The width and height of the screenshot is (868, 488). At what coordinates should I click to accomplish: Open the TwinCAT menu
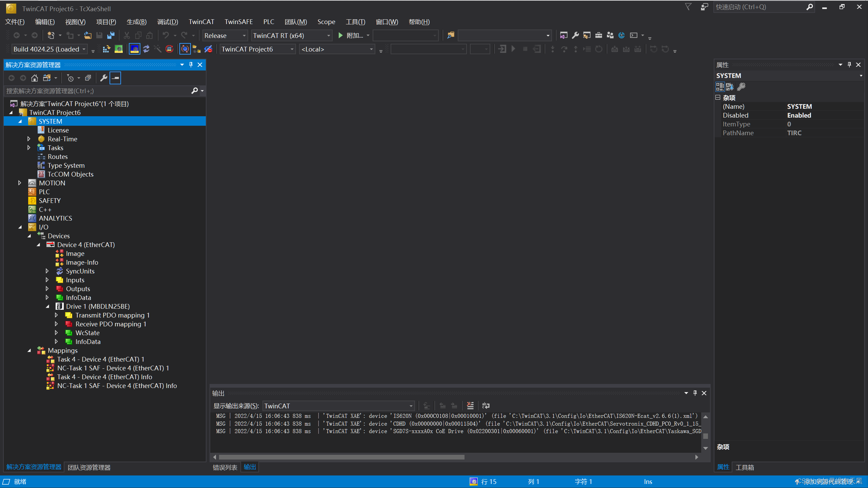tap(201, 22)
